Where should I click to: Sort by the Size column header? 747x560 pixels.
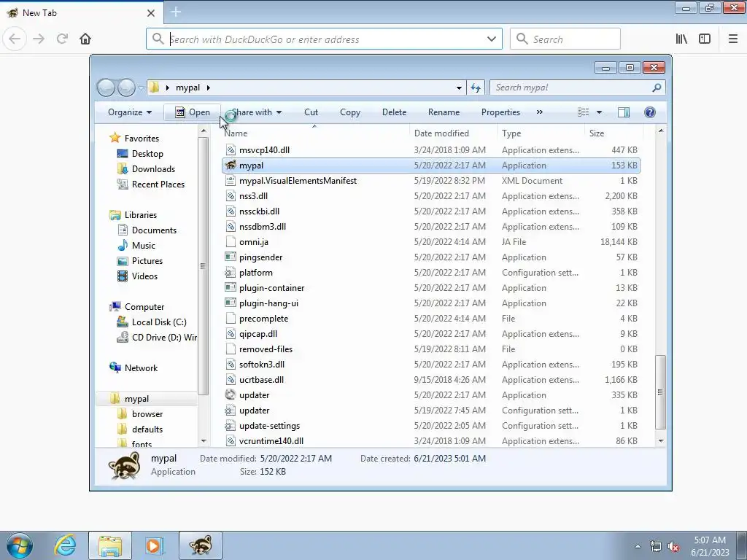point(614,133)
